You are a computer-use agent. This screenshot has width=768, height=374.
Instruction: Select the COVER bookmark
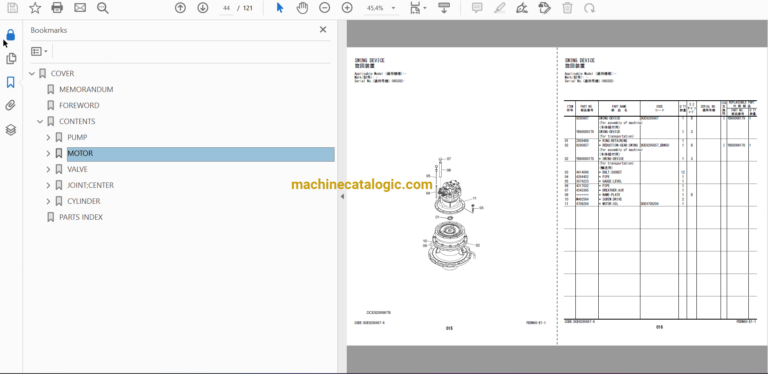point(62,73)
